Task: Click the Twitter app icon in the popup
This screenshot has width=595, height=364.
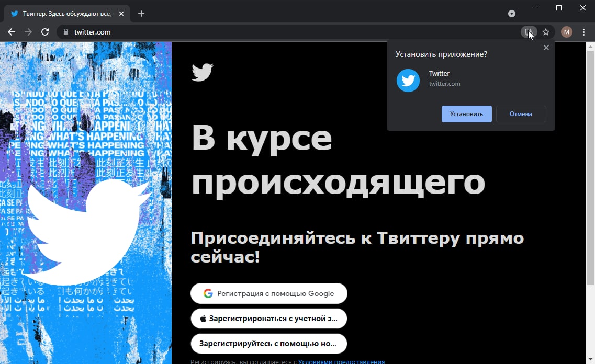Action: pyautogui.click(x=408, y=81)
